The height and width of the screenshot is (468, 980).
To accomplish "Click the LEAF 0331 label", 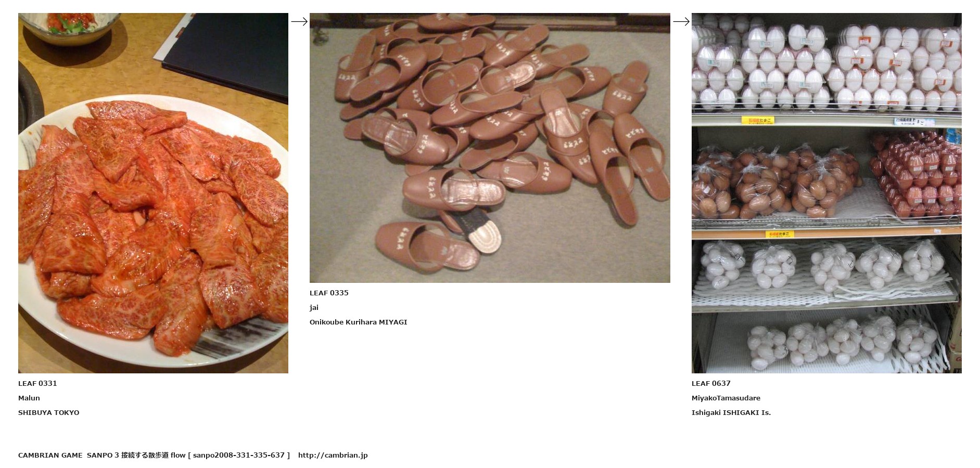I will [x=37, y=383].
